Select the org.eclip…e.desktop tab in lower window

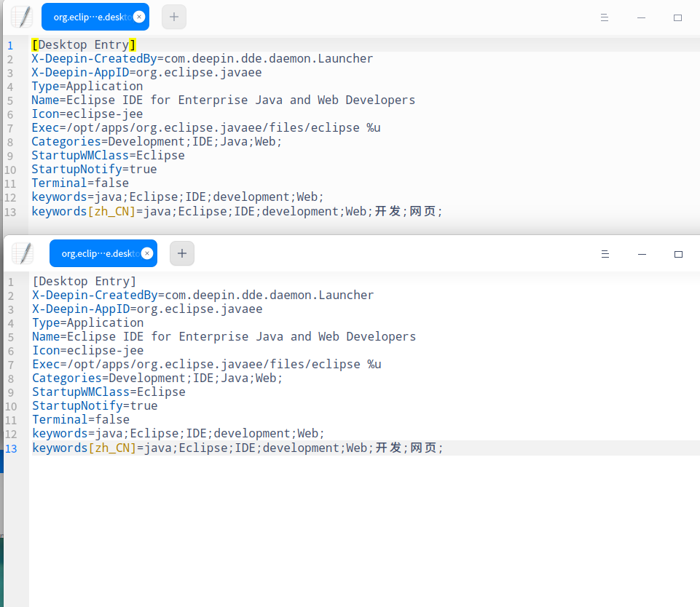(103, 253)
